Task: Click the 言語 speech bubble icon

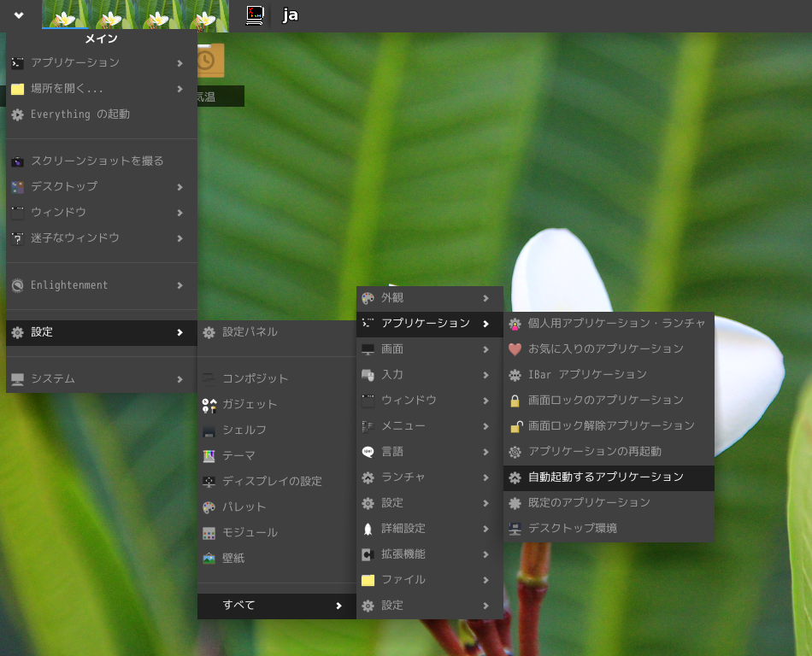Action: [368, 452]
